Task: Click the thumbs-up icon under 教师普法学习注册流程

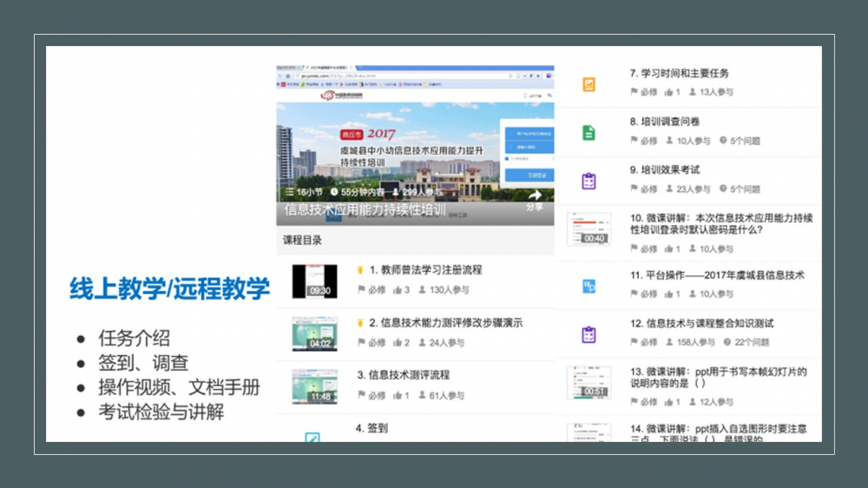Action: (398, 290)
